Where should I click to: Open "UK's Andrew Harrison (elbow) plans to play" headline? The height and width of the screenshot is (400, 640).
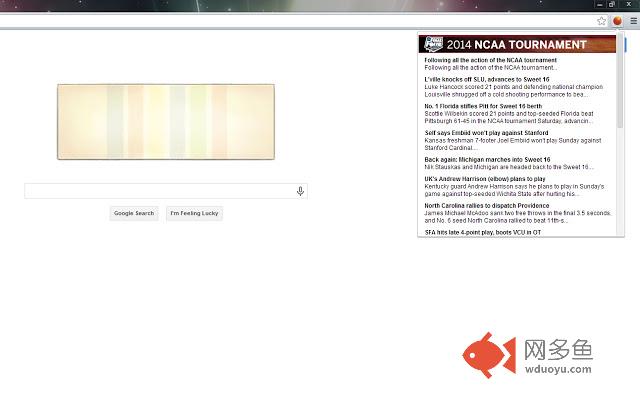point(484,179)
